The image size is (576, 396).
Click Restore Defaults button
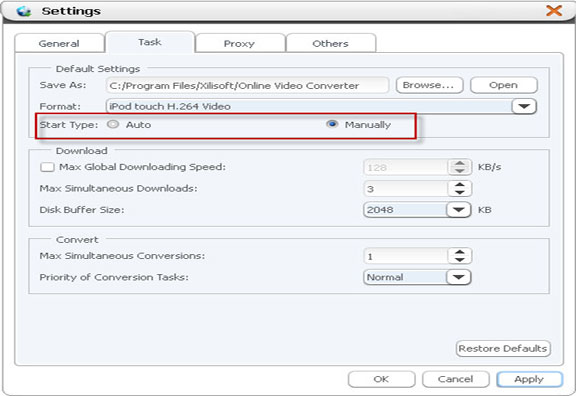click(x=503, y=348)
